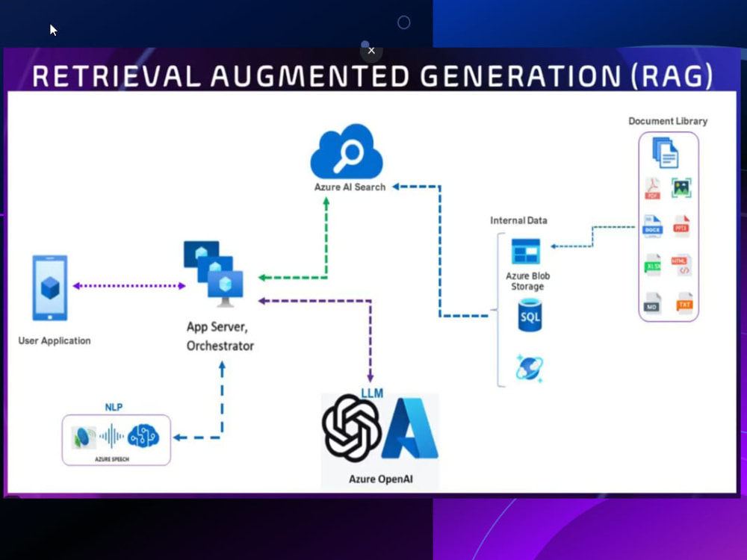Viewport: 747px width, 560px height.
Task: Click the LLM heading text
Action: click(x=372, y=393)
